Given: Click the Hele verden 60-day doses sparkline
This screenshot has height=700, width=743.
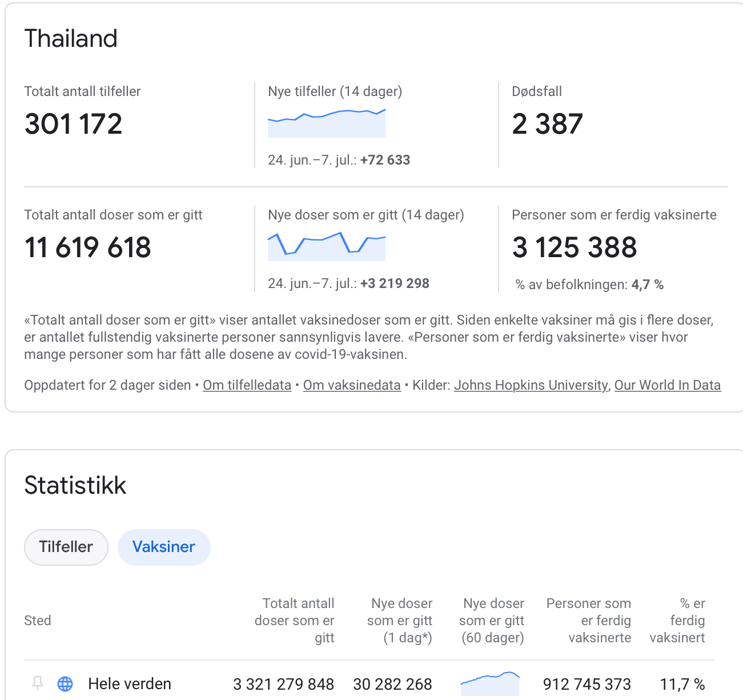Looking at the screenshot, I should 490,683.
